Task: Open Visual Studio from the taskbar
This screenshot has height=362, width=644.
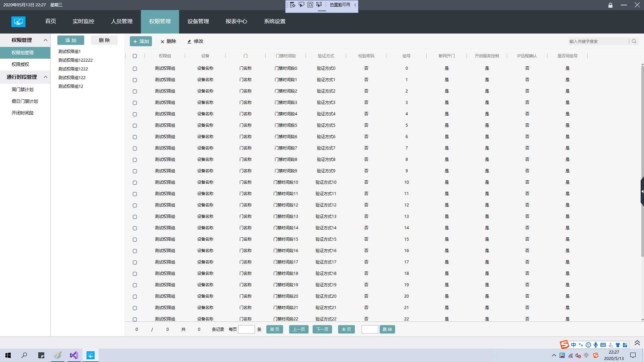Action: (74, 355)
